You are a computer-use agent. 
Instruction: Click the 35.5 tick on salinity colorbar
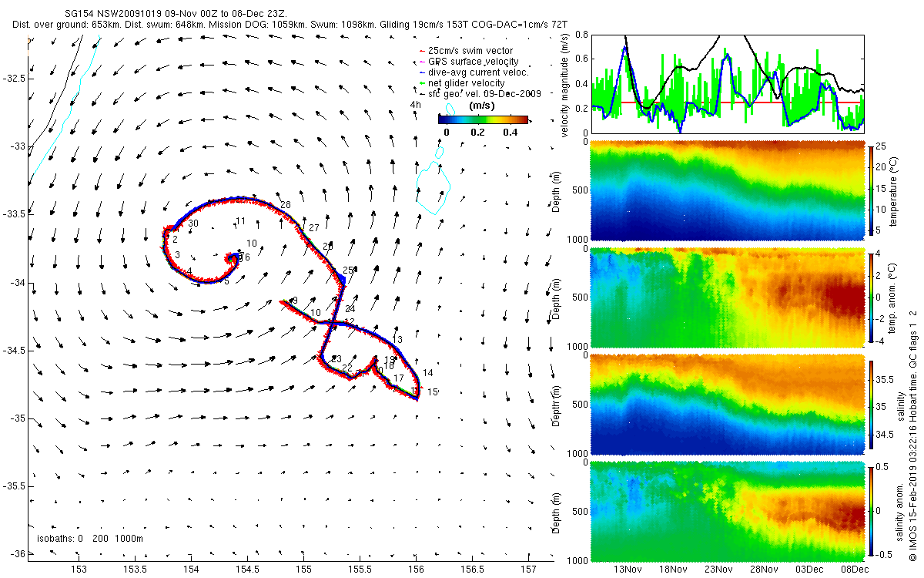(886, 380)
